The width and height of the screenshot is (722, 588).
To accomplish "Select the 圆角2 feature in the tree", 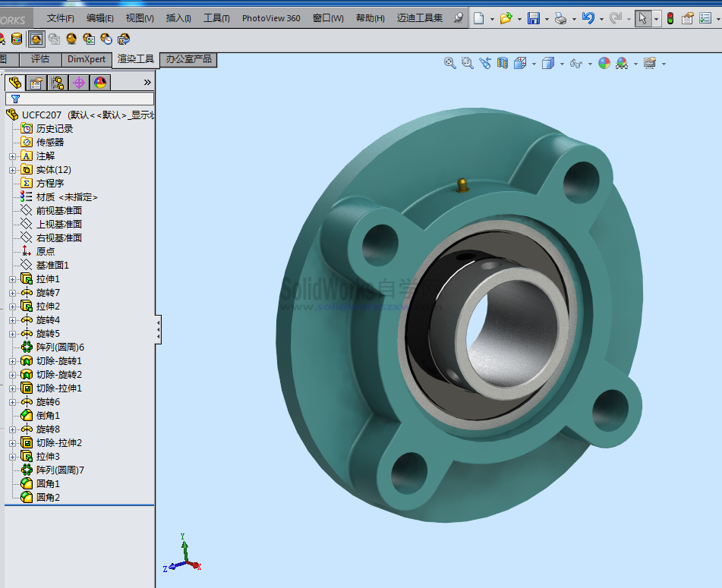I will (47, 498).
